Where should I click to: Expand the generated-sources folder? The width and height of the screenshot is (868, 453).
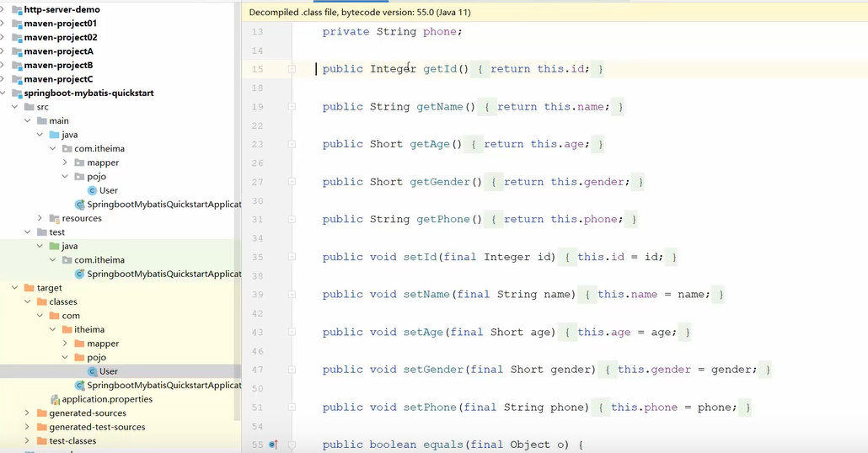point(28,413)
